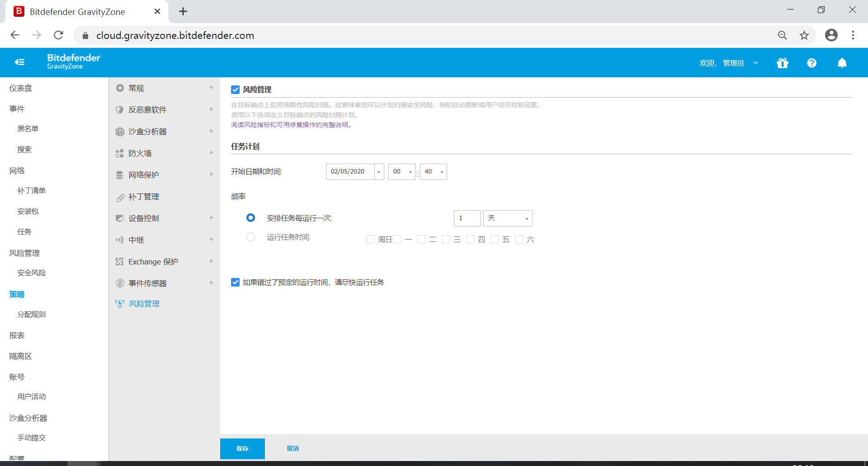Bookmark this page with the star icon
The height and width of the screenshot is (466, 868).
point(804,35)
